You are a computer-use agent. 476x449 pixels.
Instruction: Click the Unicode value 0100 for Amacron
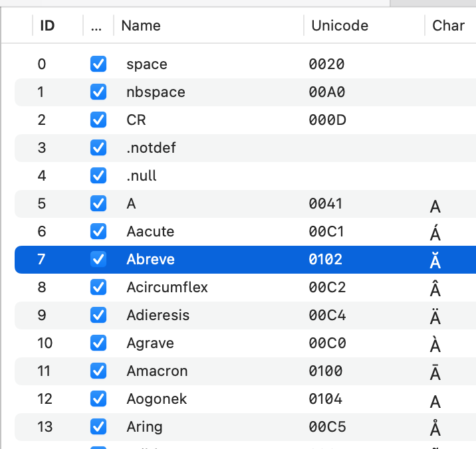pos(326,371)
